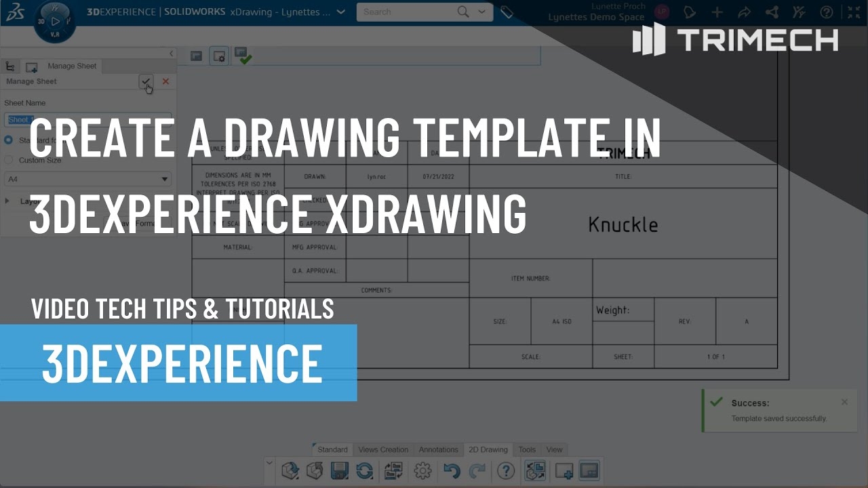
Task: Click the 07/21/2022 date cell
Action: coord(438,176)
